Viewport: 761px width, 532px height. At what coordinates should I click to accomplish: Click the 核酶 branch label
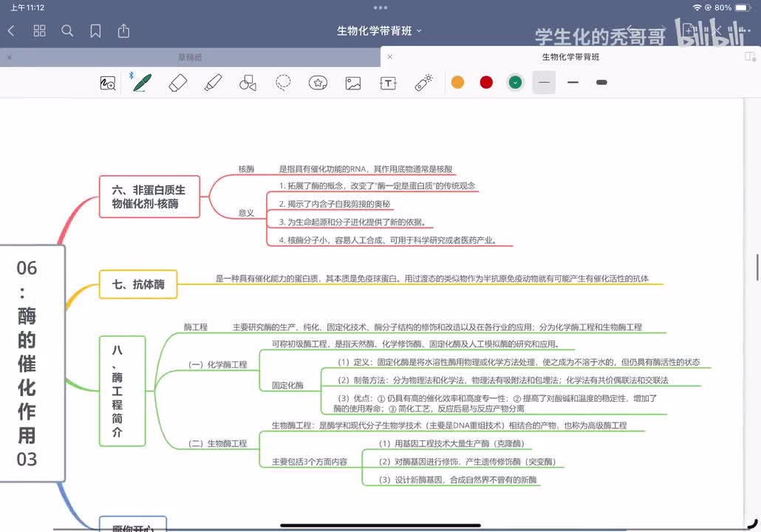point(247,169)
